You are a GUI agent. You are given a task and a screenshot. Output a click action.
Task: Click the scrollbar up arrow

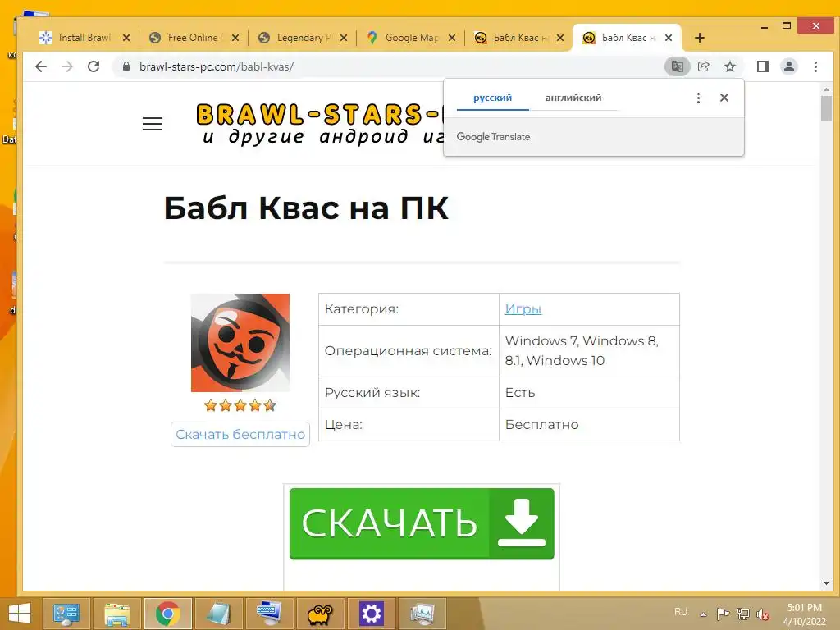(x=825, y=89)
